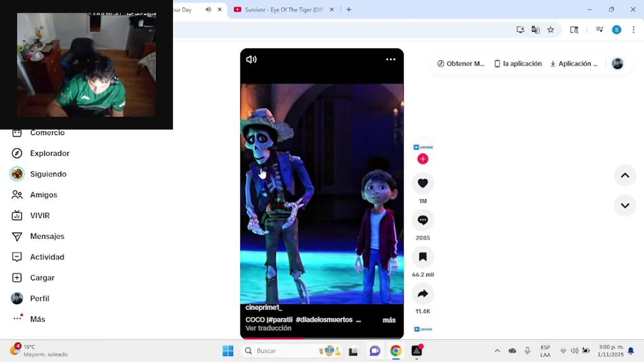The width and height of the screenshot is (644, 362).
Task: Click microphone icon in system tray
Action: (x=527, y=351)
